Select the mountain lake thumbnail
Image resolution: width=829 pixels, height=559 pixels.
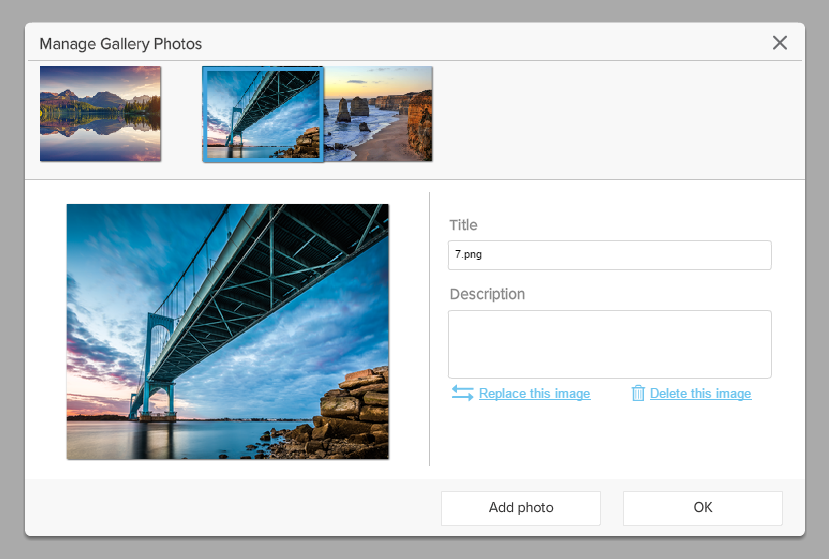pos(100,113)
